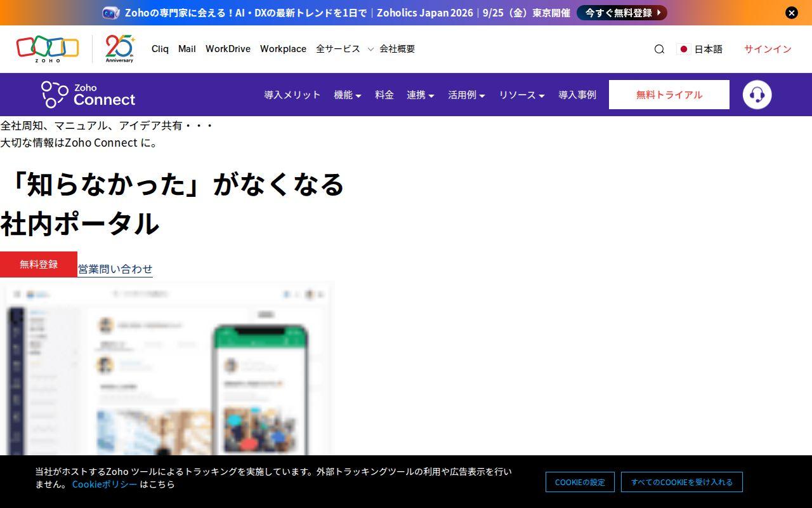Open the headset support icon
Viewport: 812px width, 508px height.
point(757,95)
